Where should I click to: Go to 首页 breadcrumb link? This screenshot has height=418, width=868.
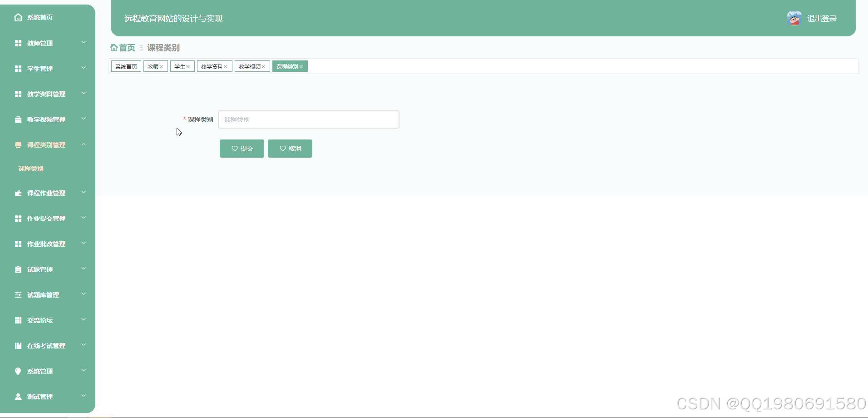127,48
